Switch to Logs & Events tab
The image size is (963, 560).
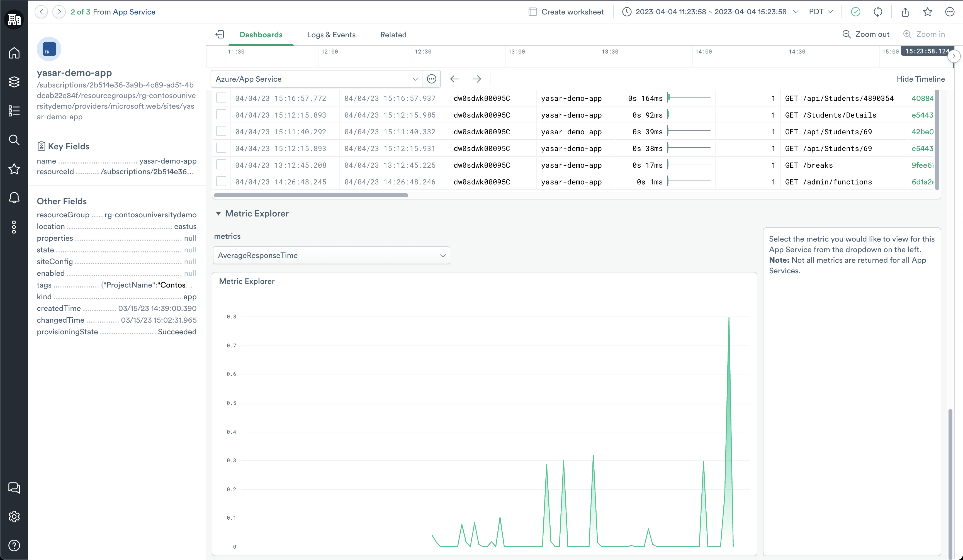point(331,34)
